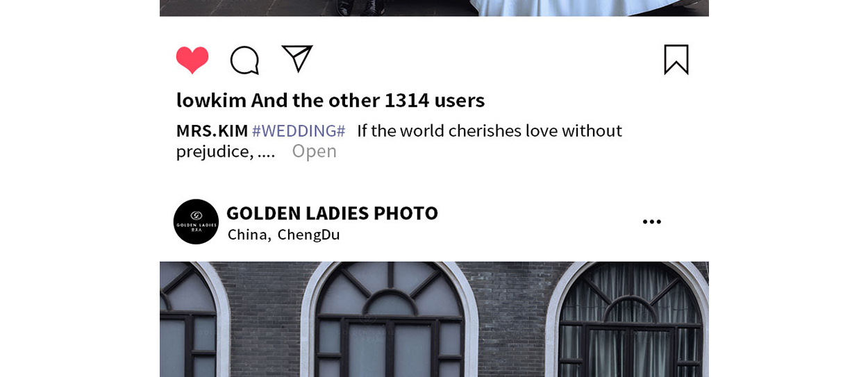868x377 pixels.
Task: Open the post photo with arched windows
Action: (x=434, y=319)
